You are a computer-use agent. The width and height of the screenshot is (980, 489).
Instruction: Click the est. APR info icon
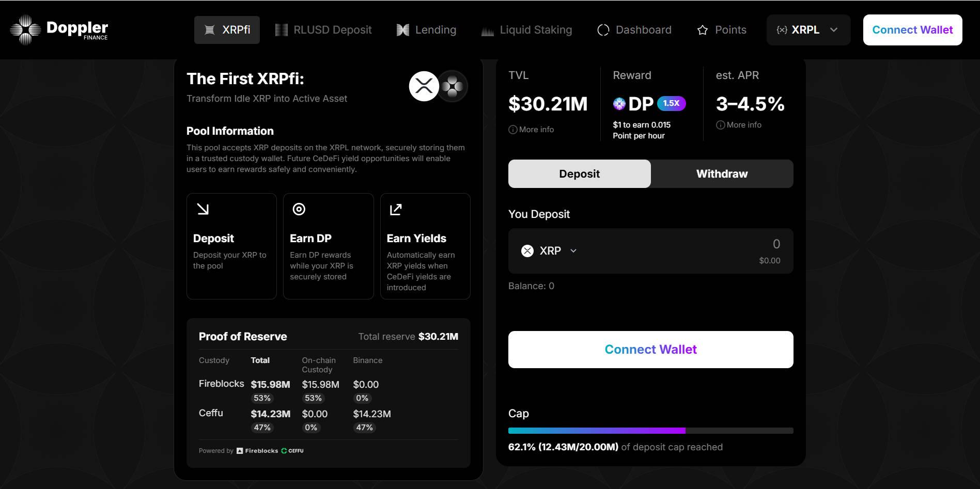[720, 124]
